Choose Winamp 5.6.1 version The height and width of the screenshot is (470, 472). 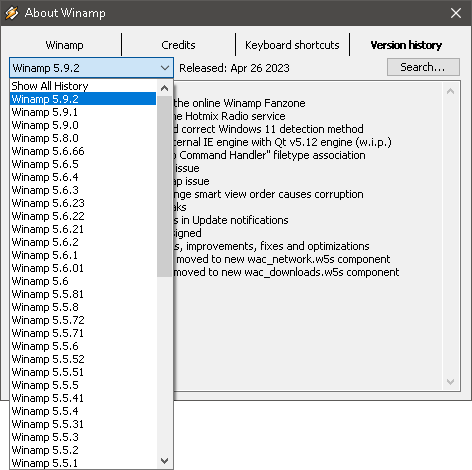(x=83, y=255)
